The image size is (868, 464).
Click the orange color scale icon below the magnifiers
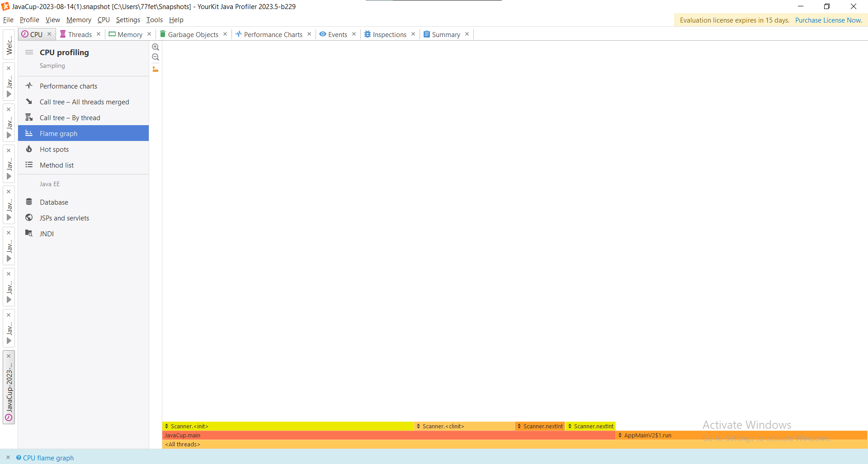click(x=156, y=70)
